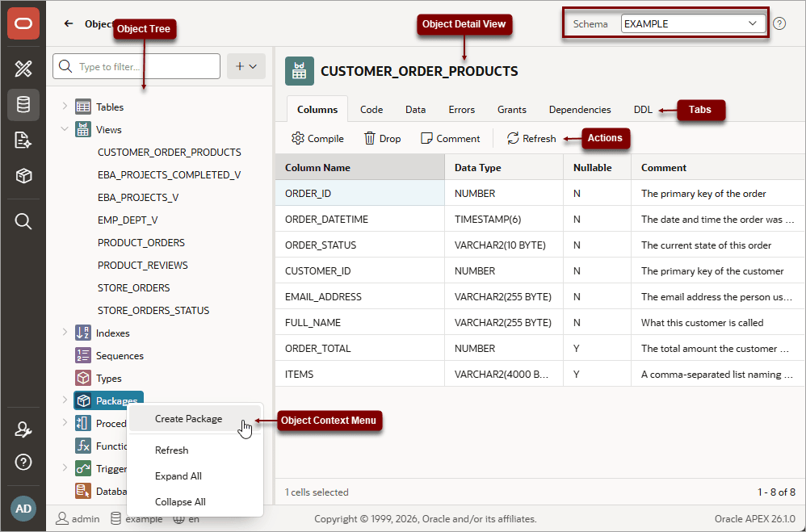Click the Tables node icon
806x532 pixels.
pyautogui.click(x=83, y=107)
